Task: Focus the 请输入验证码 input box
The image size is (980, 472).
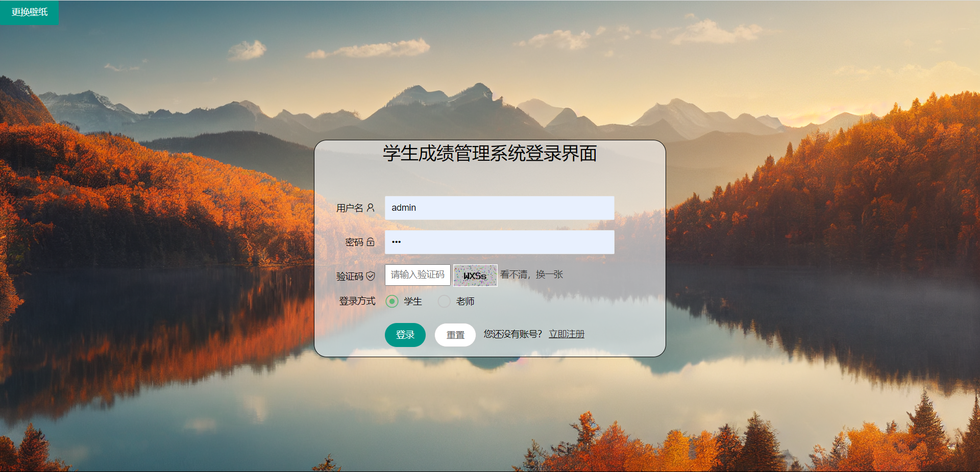Action: [x=418, y=275]
